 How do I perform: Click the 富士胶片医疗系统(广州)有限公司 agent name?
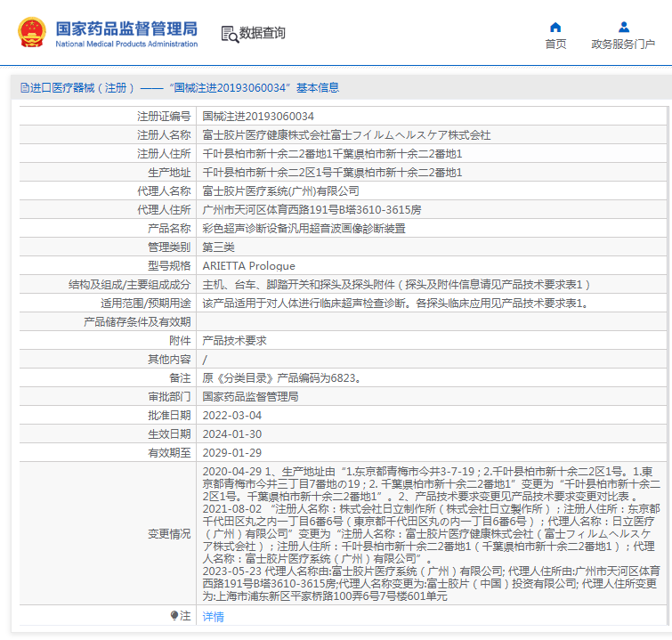coord(280,190)
